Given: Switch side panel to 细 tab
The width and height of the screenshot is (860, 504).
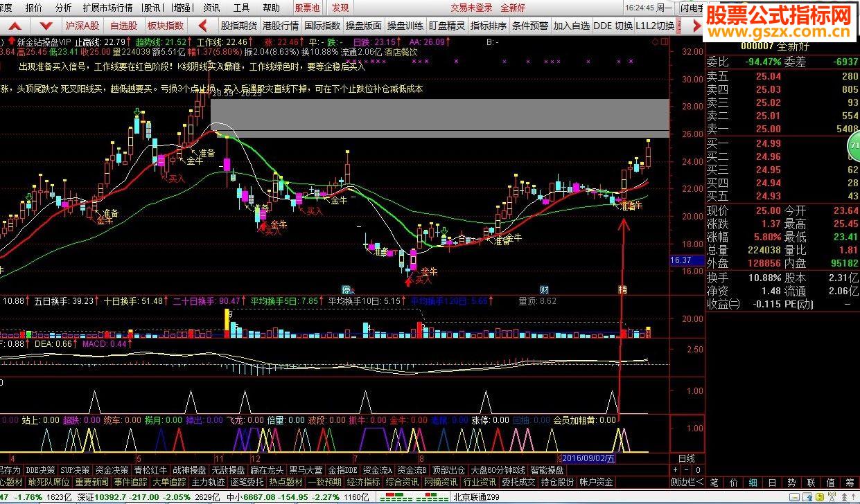Looking at the screenshot, I should tap(753, 482).
